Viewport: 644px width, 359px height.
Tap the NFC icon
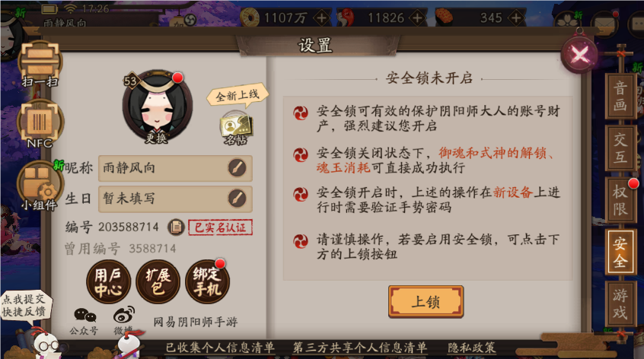click(x=40, y=124)
